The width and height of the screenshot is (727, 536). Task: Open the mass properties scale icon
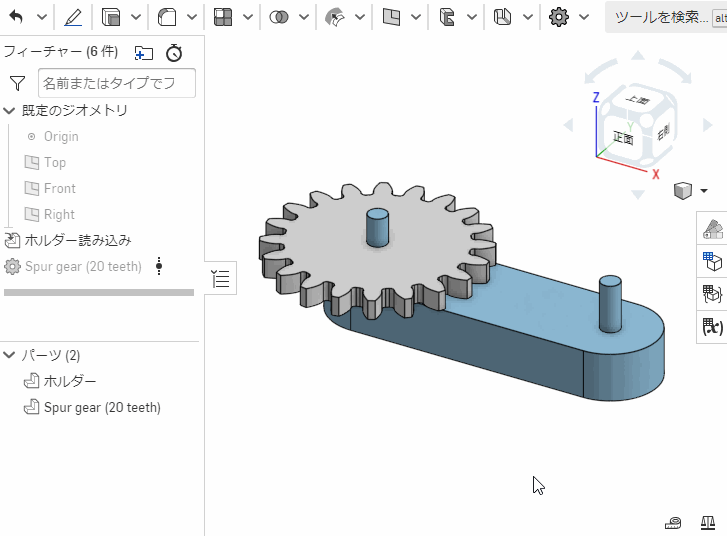(708, 522)
